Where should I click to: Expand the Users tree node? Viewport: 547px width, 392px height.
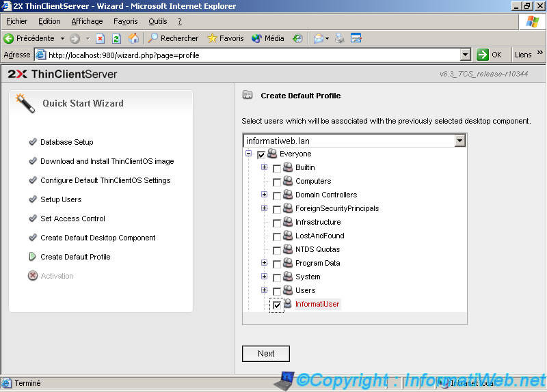[x=264, y=290]
